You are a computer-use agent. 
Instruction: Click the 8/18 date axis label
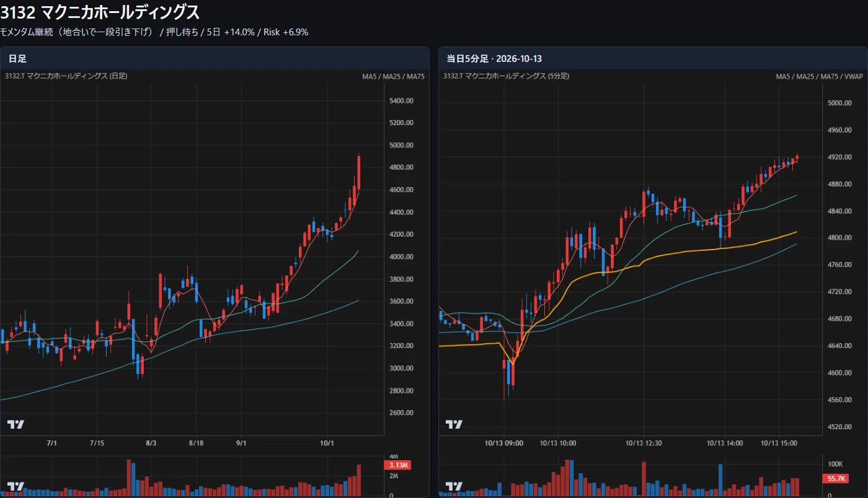(197, 443)
